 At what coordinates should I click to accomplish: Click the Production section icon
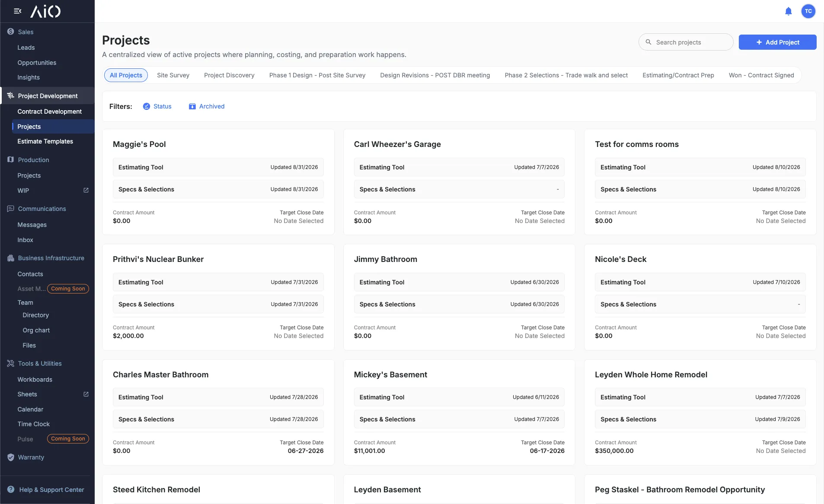pos(11,159)
